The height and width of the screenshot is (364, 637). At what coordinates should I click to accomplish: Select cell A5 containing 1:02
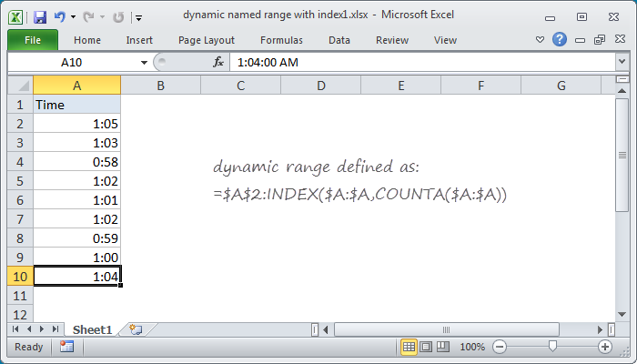click(x=77, y=180)
